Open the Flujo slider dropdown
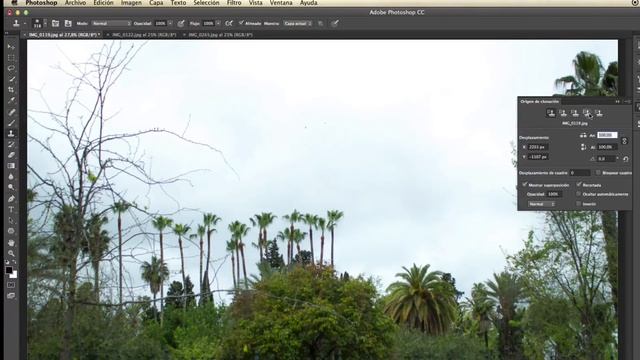This screenshot has width=640, height=360. click(x=218, y=24)
